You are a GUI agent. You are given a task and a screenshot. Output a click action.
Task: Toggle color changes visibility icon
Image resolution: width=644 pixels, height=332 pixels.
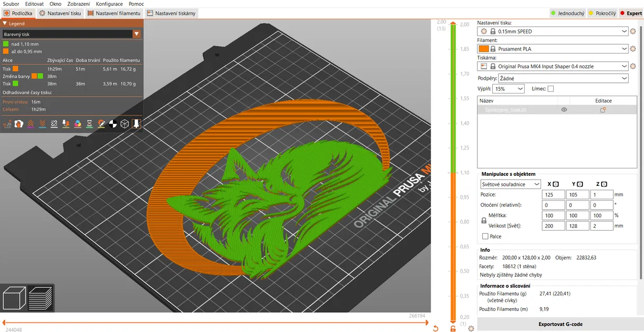(77, 124)
